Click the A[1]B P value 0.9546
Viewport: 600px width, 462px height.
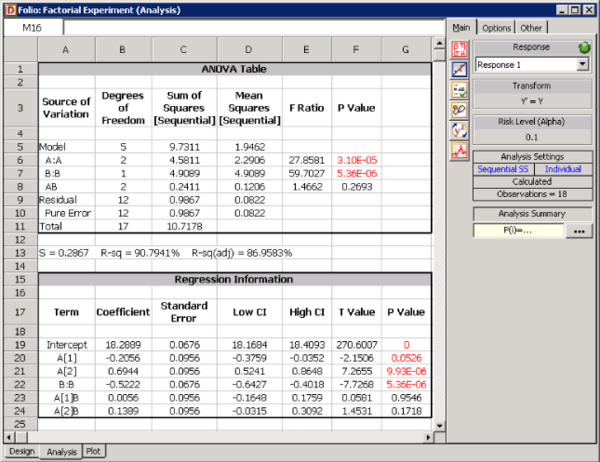(x=406, y=398)
